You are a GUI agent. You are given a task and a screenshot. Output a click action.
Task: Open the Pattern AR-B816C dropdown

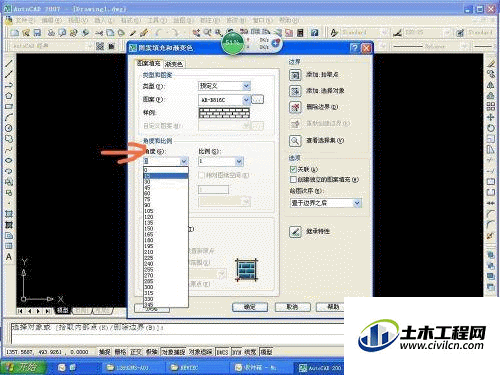246,100
